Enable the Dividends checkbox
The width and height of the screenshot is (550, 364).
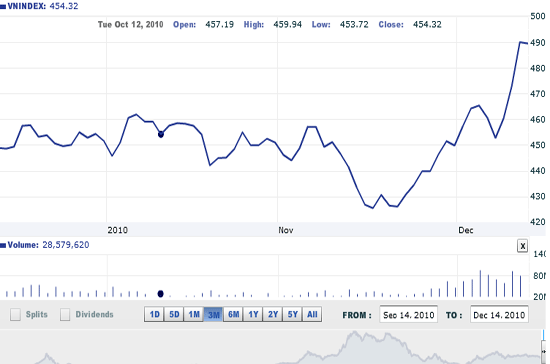point(65,315)
